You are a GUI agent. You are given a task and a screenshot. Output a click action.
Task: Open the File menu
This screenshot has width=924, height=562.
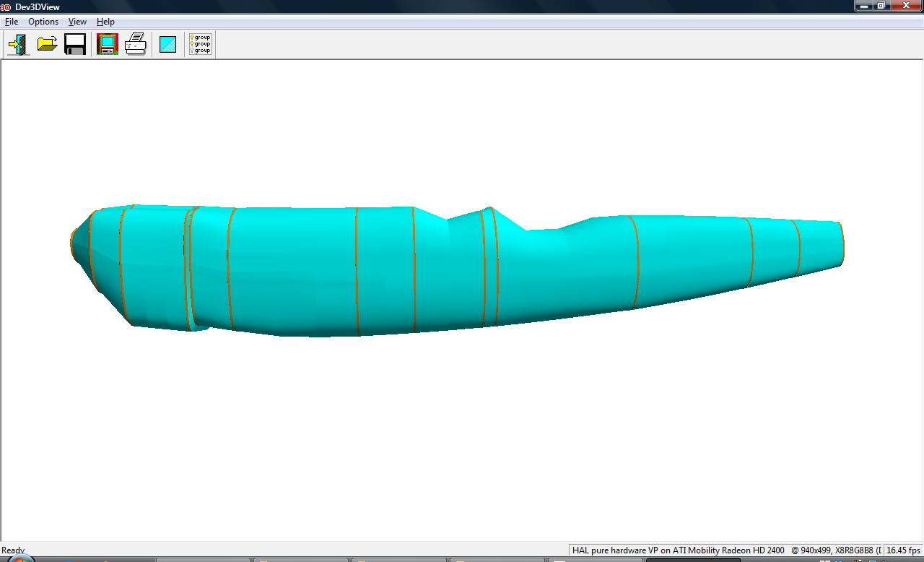pyautogui.click(x=12, y=22)
